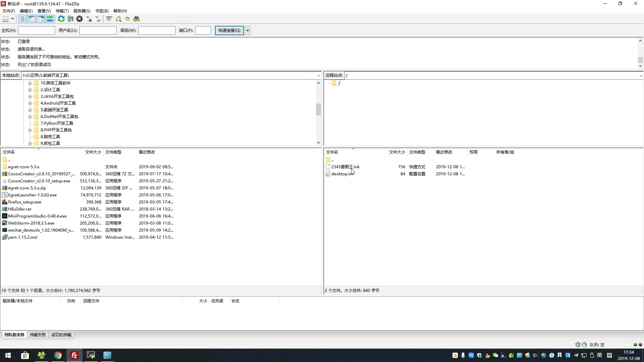
Task: Refresh file and folder lists
Action: click(x=61, y=19)
